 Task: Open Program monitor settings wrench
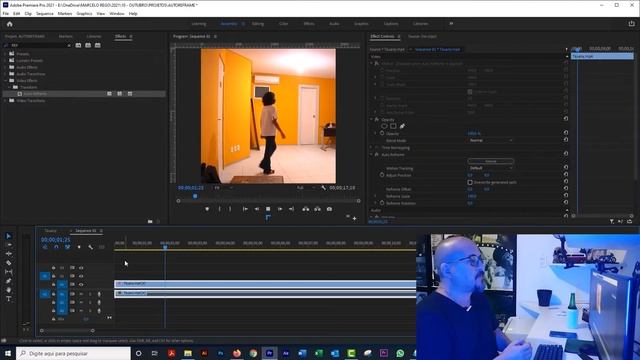point(323,188)
